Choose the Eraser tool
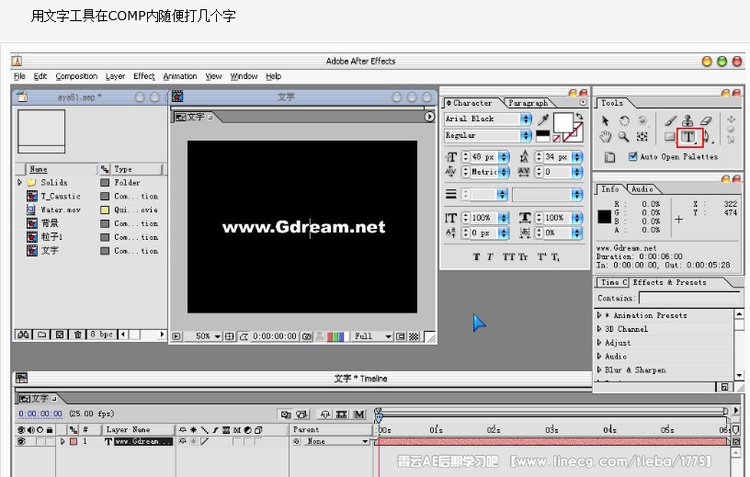 (706, 121)
